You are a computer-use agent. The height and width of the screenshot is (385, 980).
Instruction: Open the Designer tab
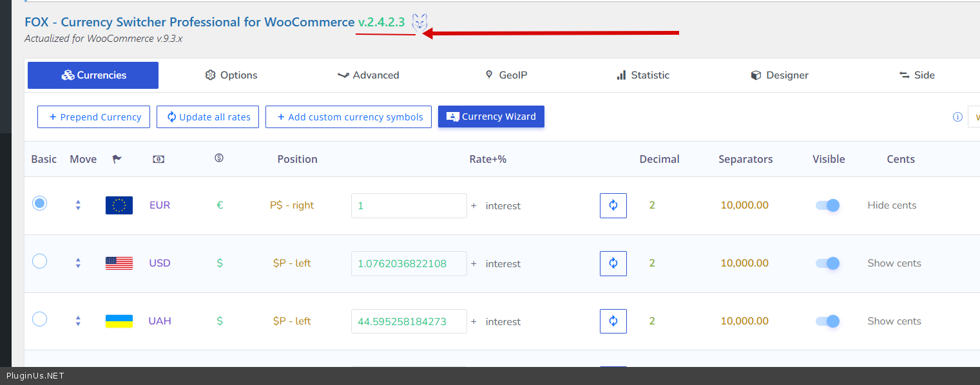tap(780, 75)
